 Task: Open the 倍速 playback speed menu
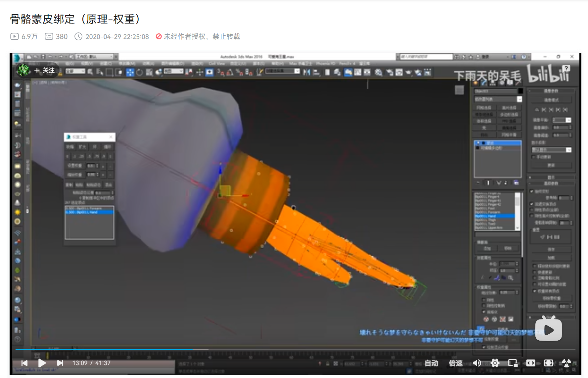[x=455, y=363]
